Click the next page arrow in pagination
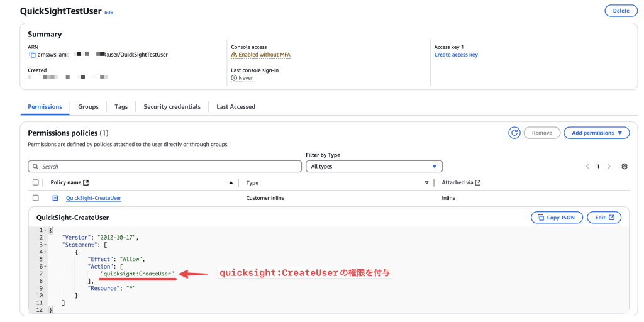The height and width of the screenshot is (322, 644). coord(609,166)
